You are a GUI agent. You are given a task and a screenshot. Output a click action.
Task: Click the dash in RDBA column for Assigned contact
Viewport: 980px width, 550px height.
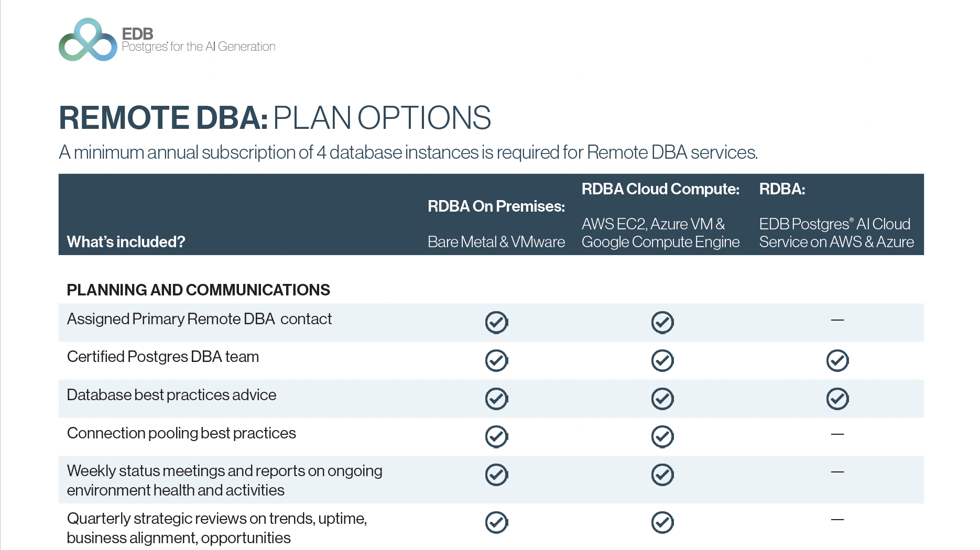tap(837, 320)
